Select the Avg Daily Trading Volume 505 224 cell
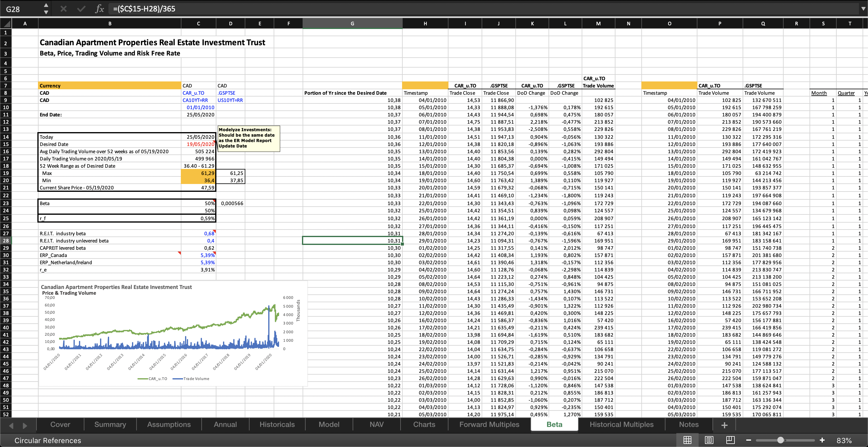868x447 pixels. coord(199,151)
